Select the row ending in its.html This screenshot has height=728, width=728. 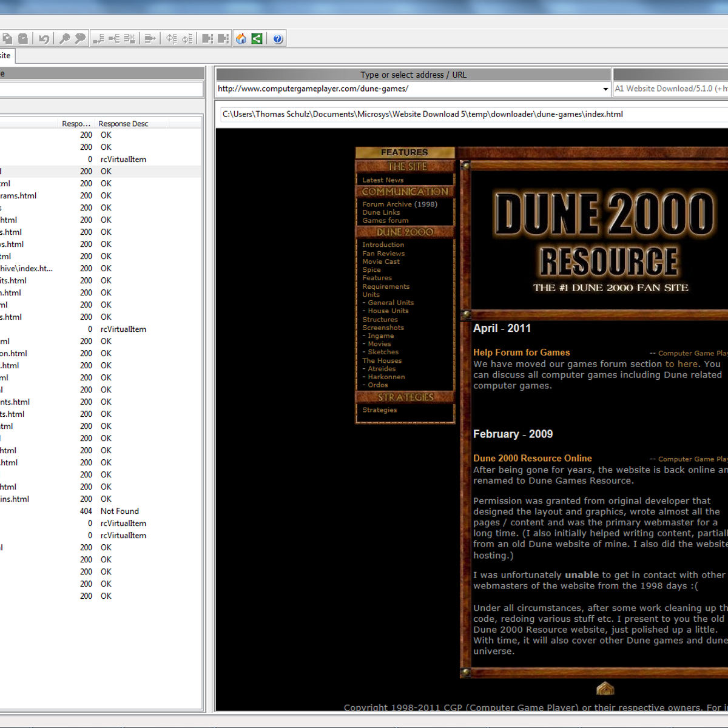click(101, 280)
